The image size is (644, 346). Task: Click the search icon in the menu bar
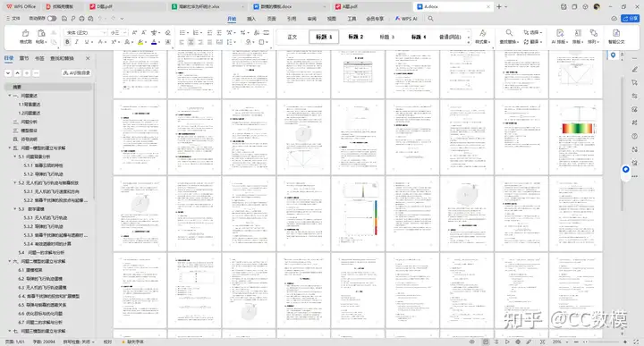[430, 19]
